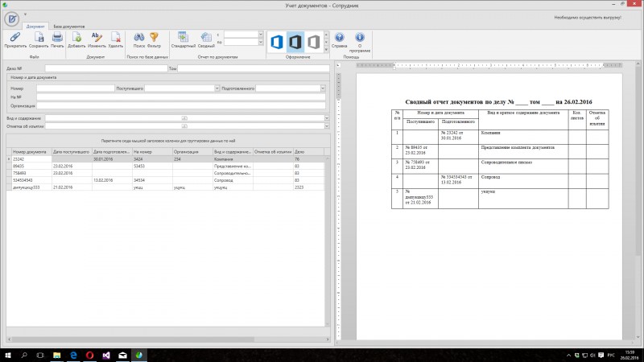Select table row with document 89435
This screenshot has width=644, height=362.
[166, 167]
